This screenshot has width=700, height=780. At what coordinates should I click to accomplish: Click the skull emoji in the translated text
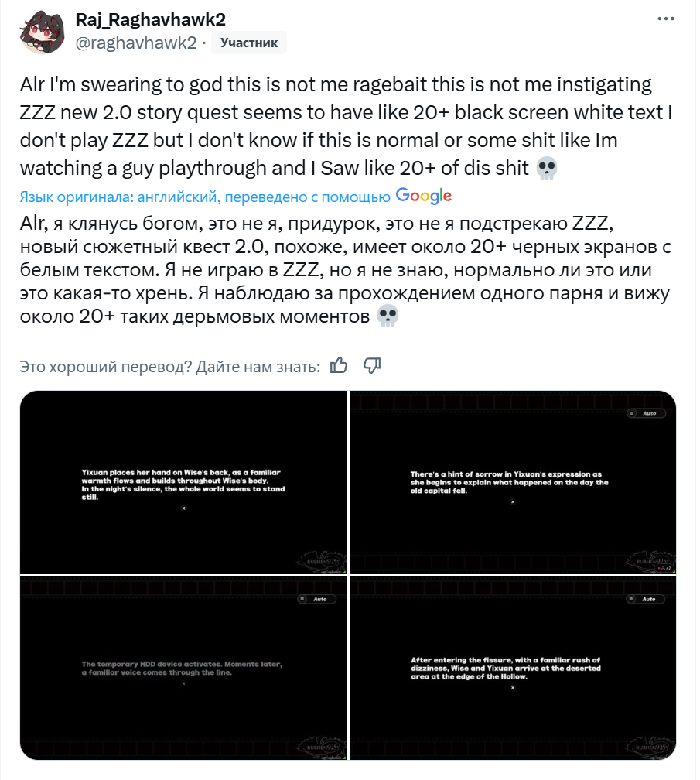coord(388,316)
